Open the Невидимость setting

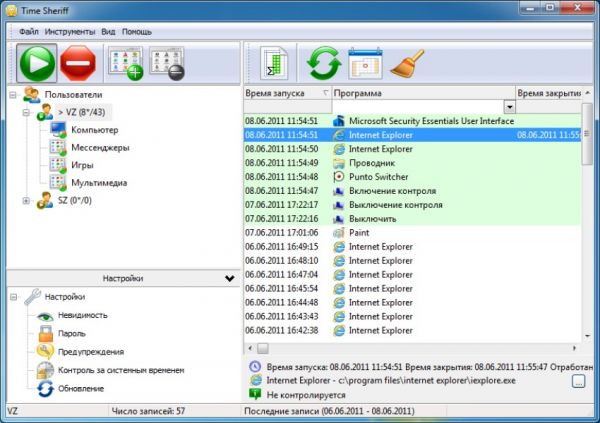pos(84,315)
